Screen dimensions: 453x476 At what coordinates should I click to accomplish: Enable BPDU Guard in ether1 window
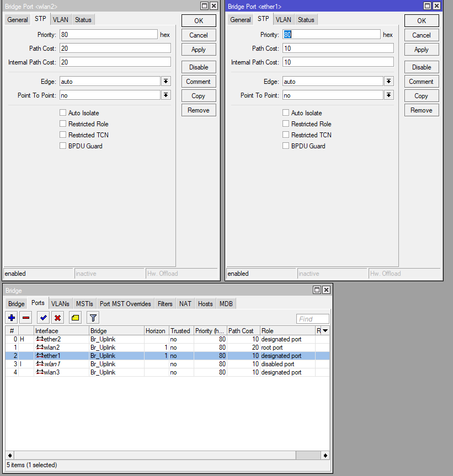click(286, 146)
